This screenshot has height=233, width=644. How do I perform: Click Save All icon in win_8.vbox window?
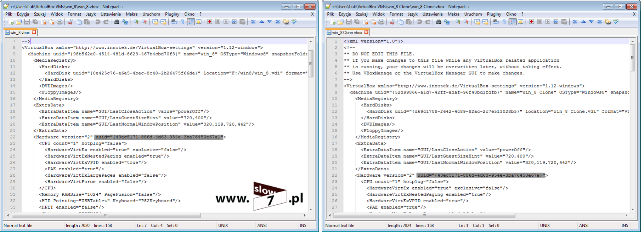point(35,22)
